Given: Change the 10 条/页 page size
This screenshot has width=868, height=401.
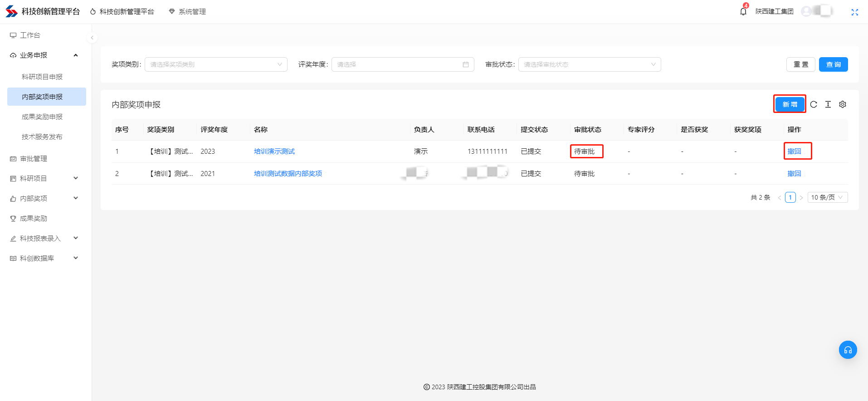Looking at the screenshot, I should pos(827,197).
